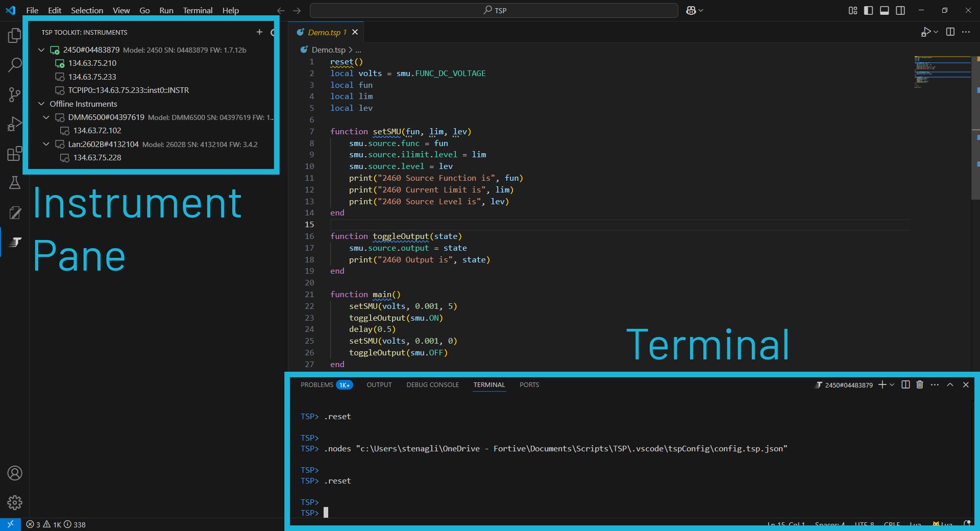Maximize the terminal panel with the chevron
Viewport: 980px width, 531px height.
click(950, 385)
